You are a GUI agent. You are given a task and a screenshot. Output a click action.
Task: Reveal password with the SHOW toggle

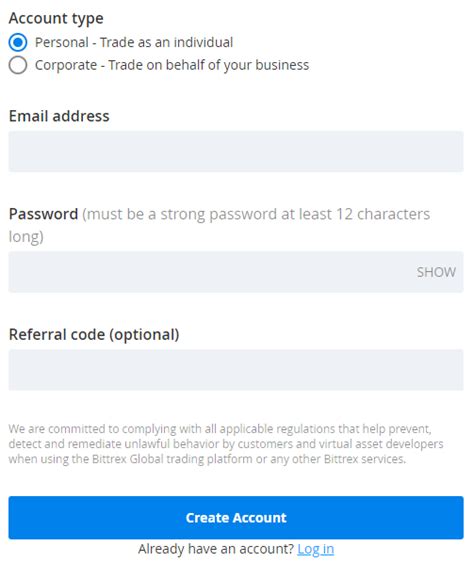pos(436,272)
